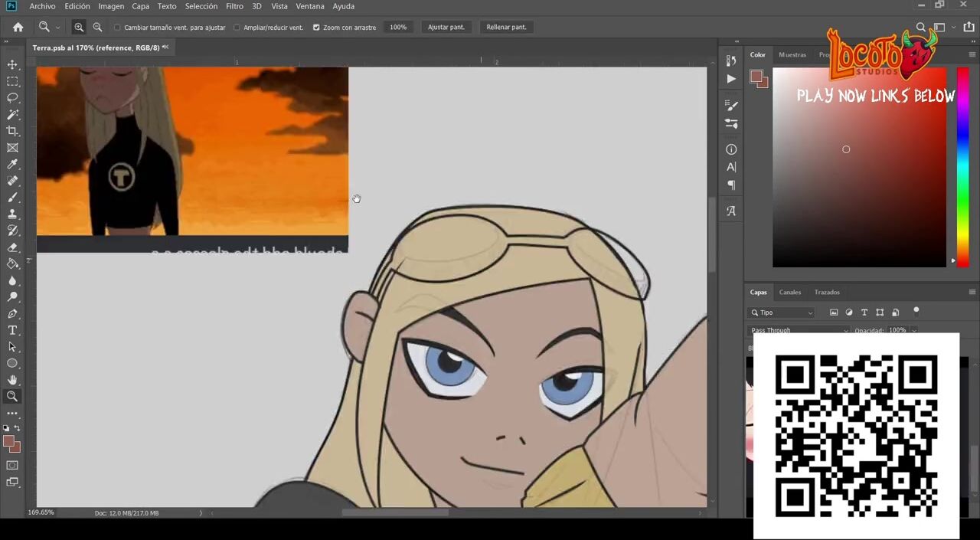The height and width of the screenshot is (540, 980).
Task: Open the Paragraph panel icon
Action: (x=731, y=185)
